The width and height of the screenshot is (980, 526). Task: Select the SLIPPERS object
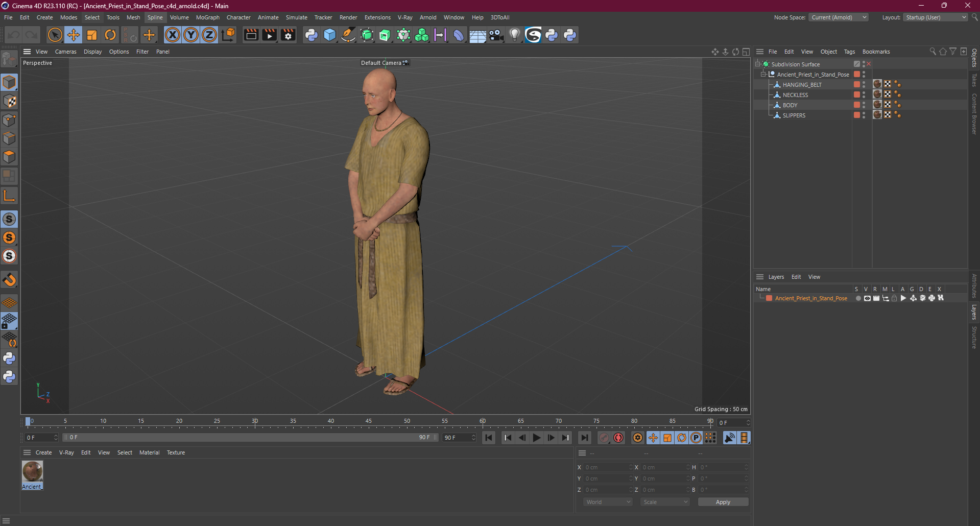point(794,115)
